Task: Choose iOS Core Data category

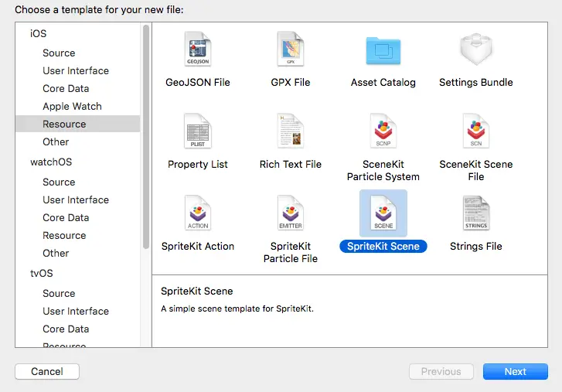Action: click(x=66, y=89)
